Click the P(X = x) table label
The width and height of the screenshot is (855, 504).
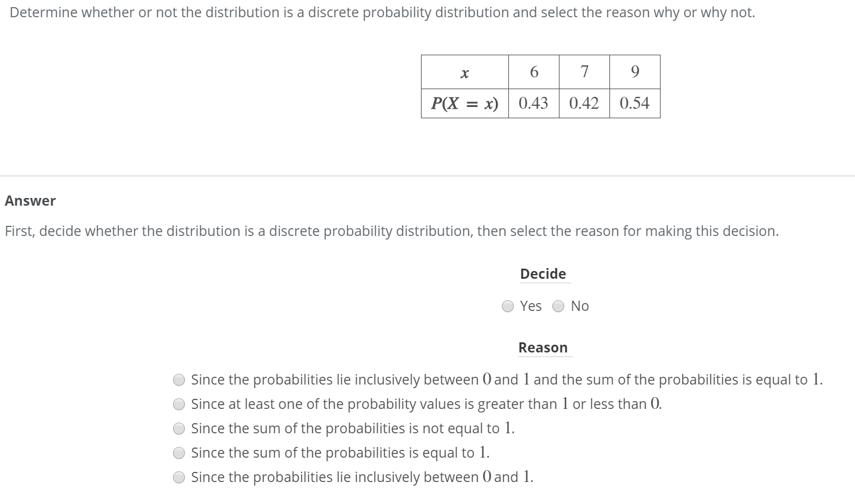tap(464, 103)
